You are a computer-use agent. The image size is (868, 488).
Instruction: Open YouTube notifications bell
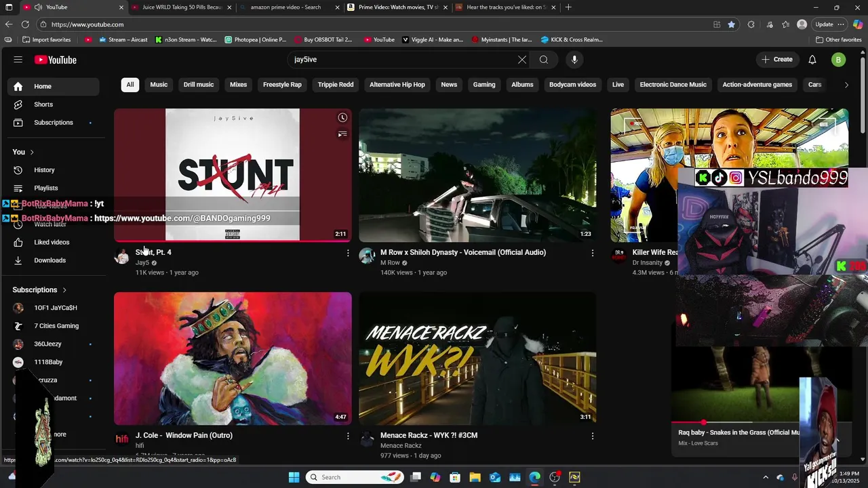pyautogui.click(x=812, y=60)
